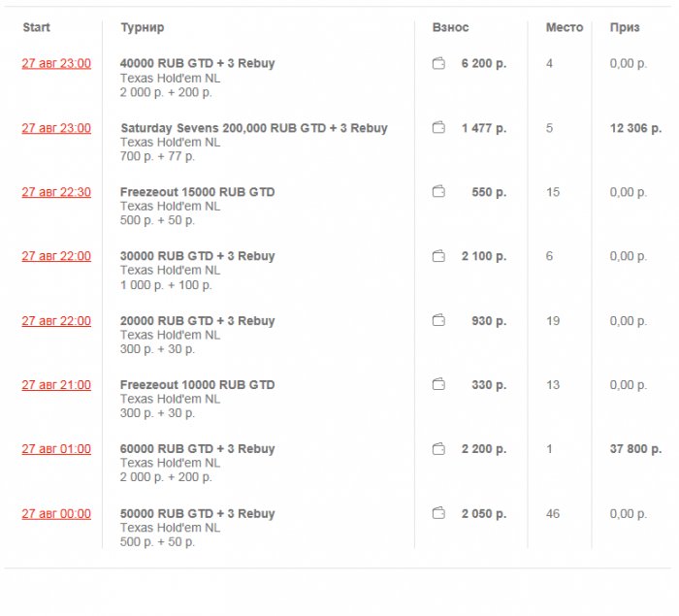This screenshot has width=679, height=616.
Task: Click wallet icon in Freezeout 10000 row
Action: pos(438,385)
